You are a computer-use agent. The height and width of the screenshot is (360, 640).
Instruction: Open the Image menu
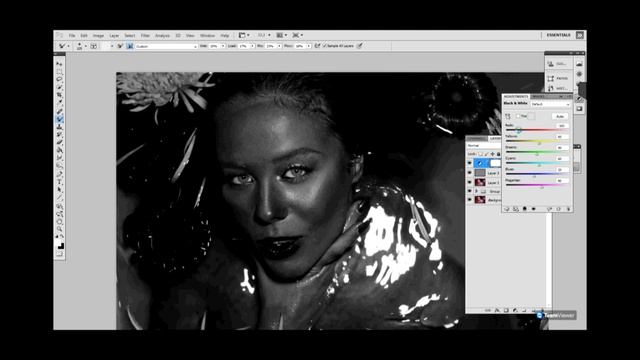[x=98, y=36]
